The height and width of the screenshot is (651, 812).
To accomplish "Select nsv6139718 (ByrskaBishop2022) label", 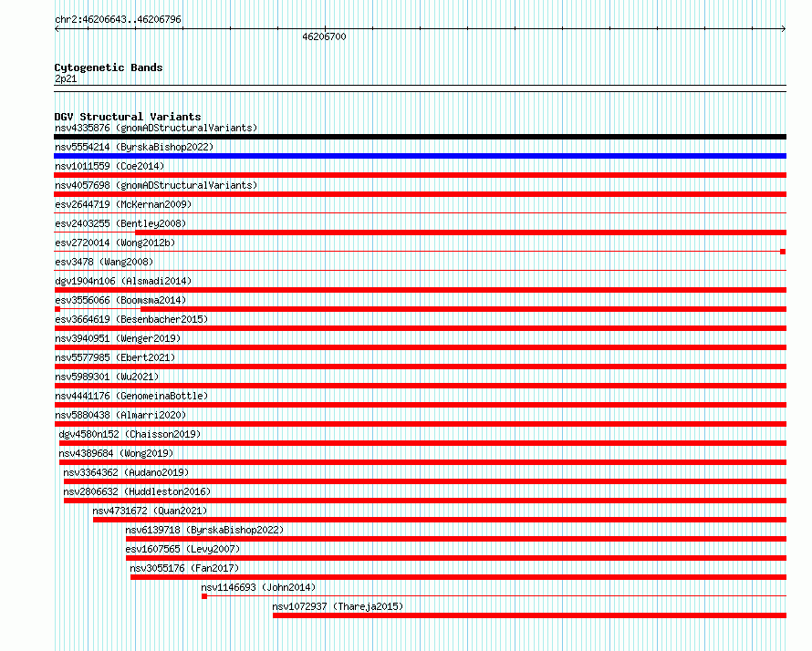I will tap(204, 530).
